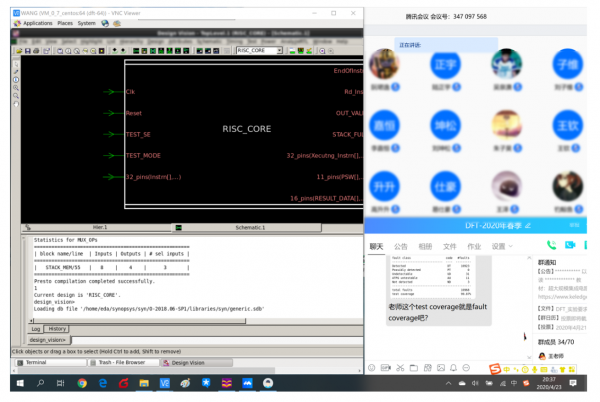Open the announcements tab in group window
The image size is (600, 402).
pos(401,246)
